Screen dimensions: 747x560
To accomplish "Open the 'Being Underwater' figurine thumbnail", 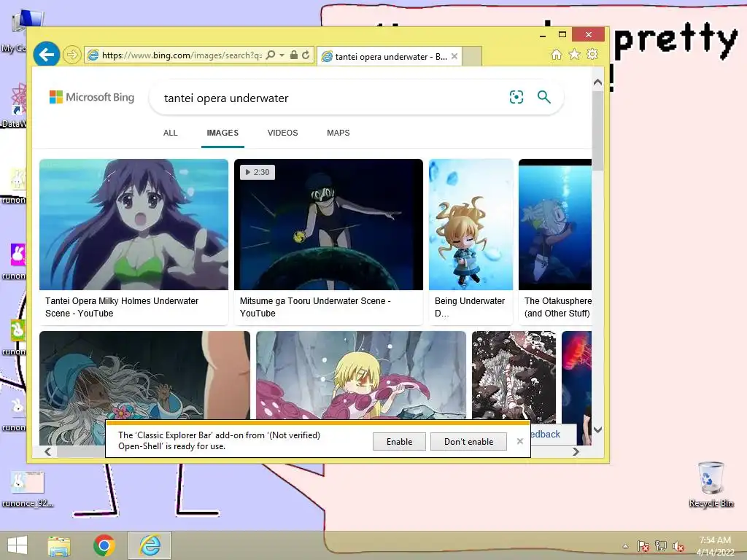I will (471, 225).
